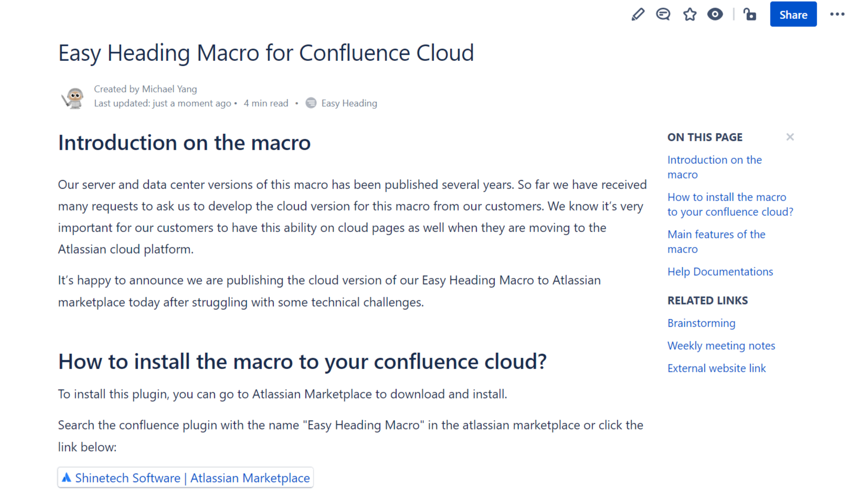Collapse the On This Page panel
This screenshot has height=494, width=868.
(790, 136)
